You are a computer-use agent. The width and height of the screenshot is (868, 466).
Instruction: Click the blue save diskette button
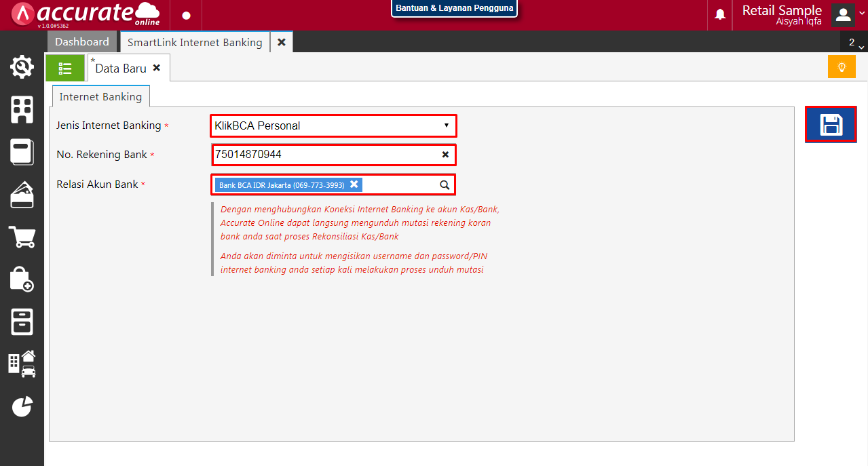pos(831,124)
